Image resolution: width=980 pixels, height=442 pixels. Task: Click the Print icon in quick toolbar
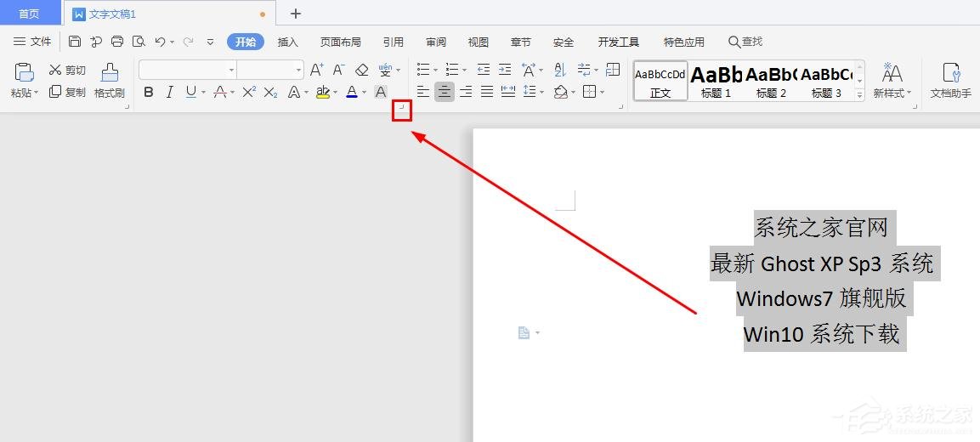117,42
